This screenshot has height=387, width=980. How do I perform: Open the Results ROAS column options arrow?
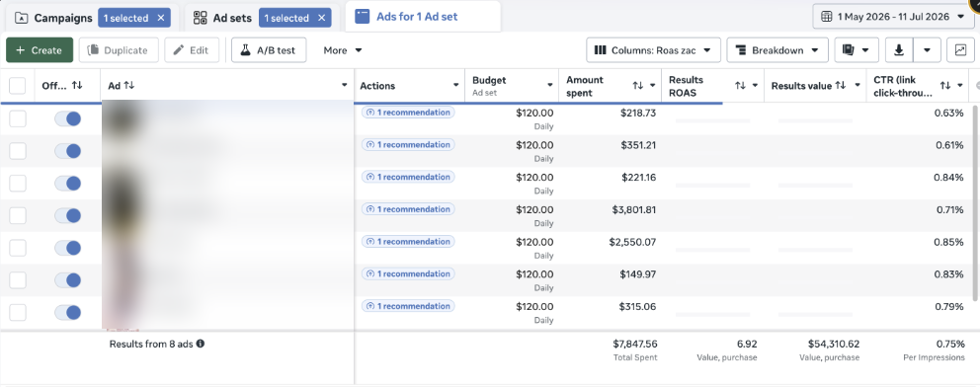(x=755, y=86)
